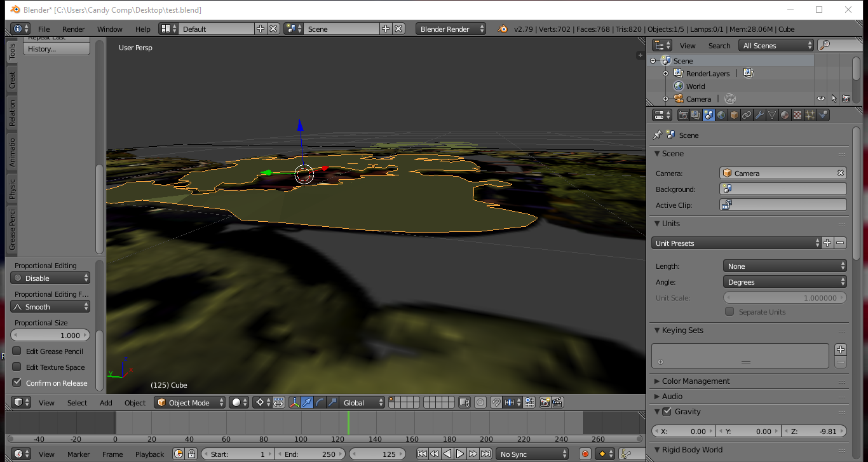Open the File menu
This screenshot has height=462, width=868.
pyautogui.click(x=44, y=29)
